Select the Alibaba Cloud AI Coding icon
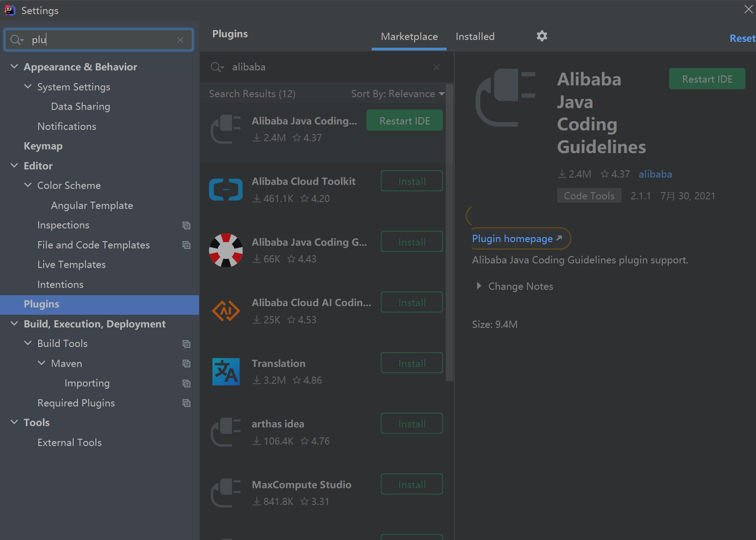 point(226,311)
